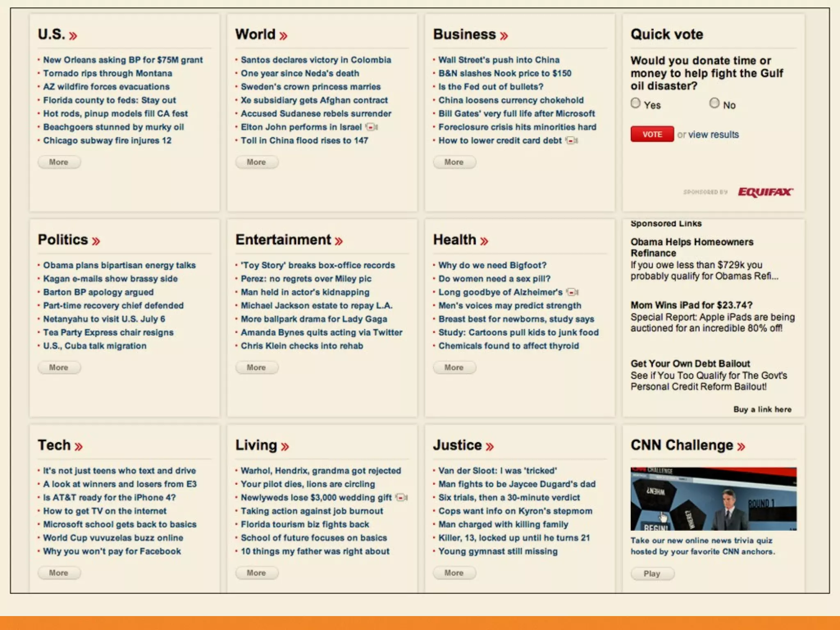The image size is (840, 630).
Task: Click video icon by wedding gift headline
Action: point(402,498)
